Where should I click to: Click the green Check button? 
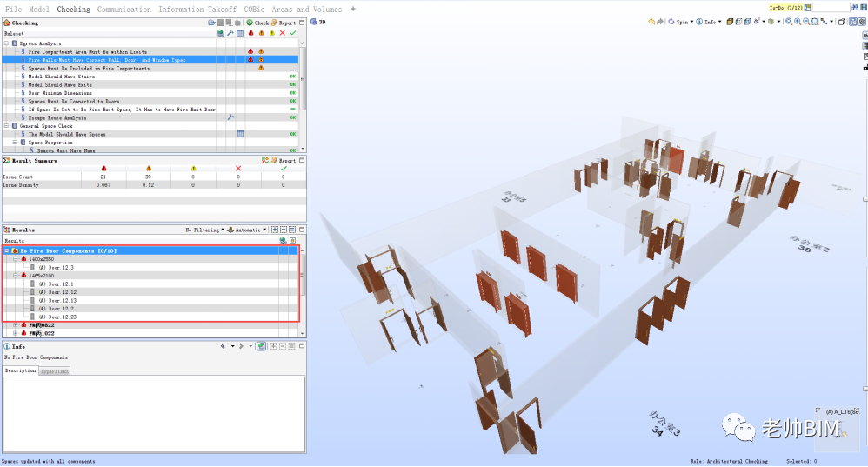pos(258,23)
